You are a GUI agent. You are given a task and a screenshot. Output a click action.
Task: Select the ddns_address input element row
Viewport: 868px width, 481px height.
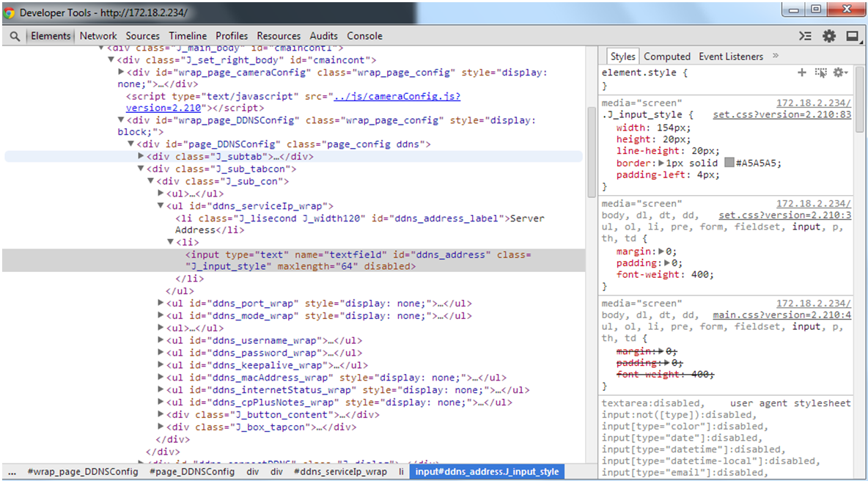coord(293,261)
